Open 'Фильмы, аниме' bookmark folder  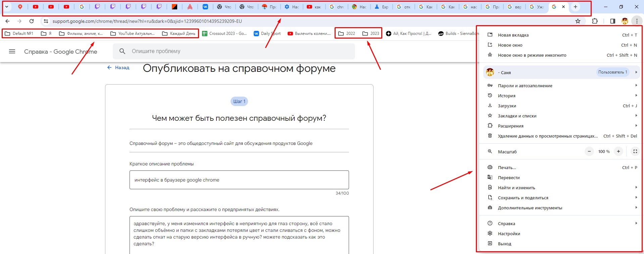point(81,34)
